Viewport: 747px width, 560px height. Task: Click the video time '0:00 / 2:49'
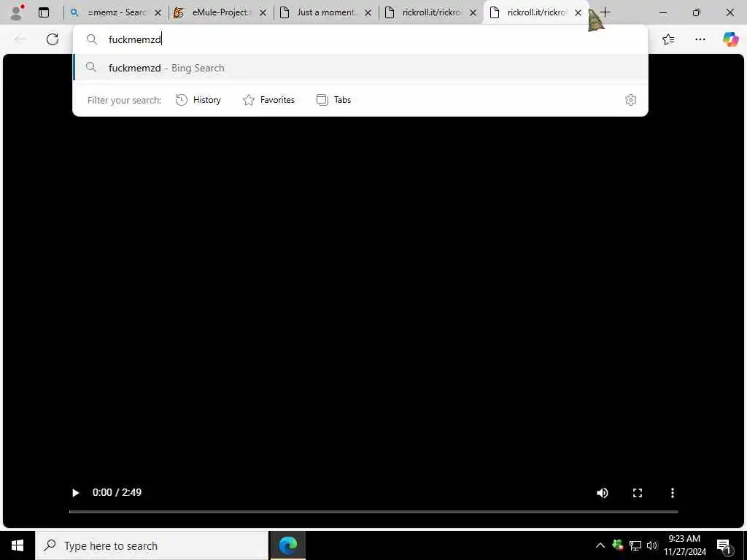pyautogui.click(x=117, y=492)
